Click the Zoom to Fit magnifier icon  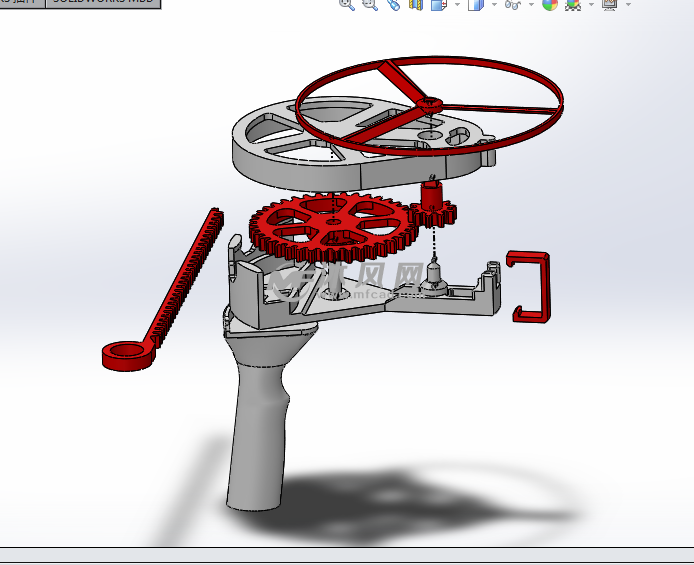click(x=346, y=4)
